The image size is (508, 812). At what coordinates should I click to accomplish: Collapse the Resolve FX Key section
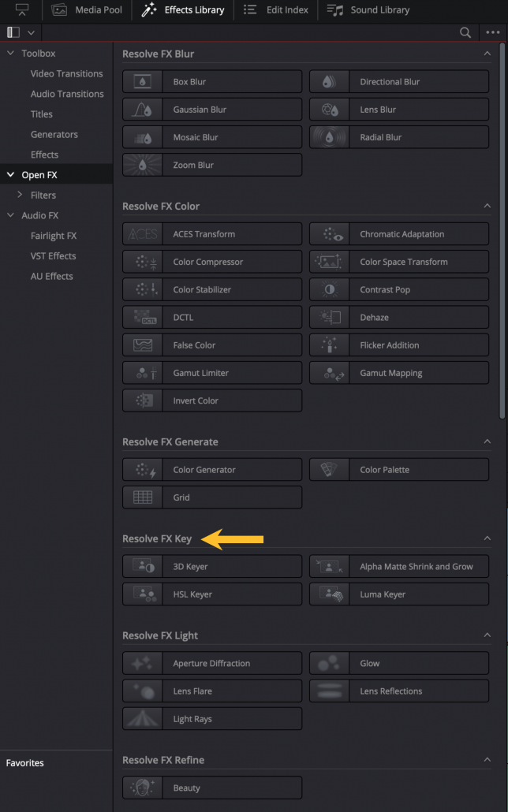click(x=487, y=538)
